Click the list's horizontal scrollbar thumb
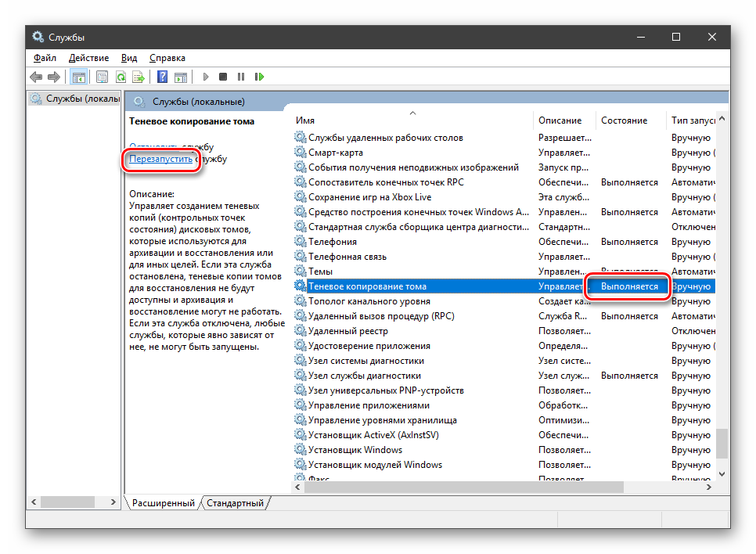756x554 pixels. [464, 487]
